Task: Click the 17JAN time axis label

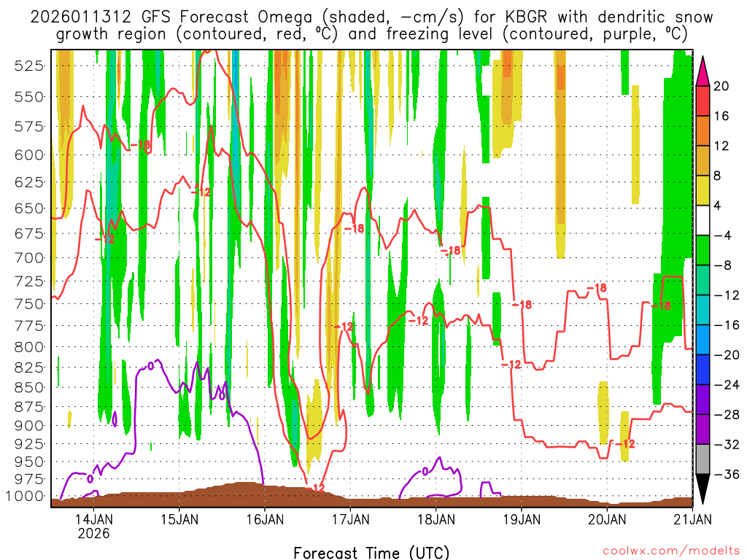Action: point(350,518)
